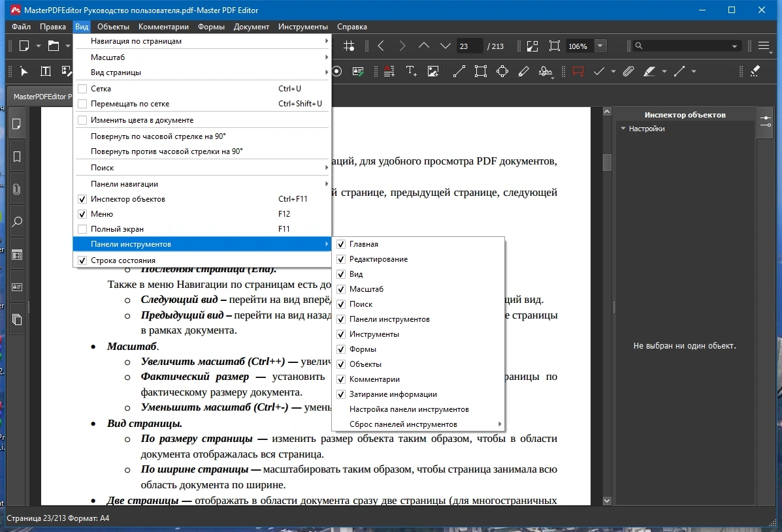Go to previous view with left arrow
The height and width of the screenshot is (532, 782).
tap(381, 46)
